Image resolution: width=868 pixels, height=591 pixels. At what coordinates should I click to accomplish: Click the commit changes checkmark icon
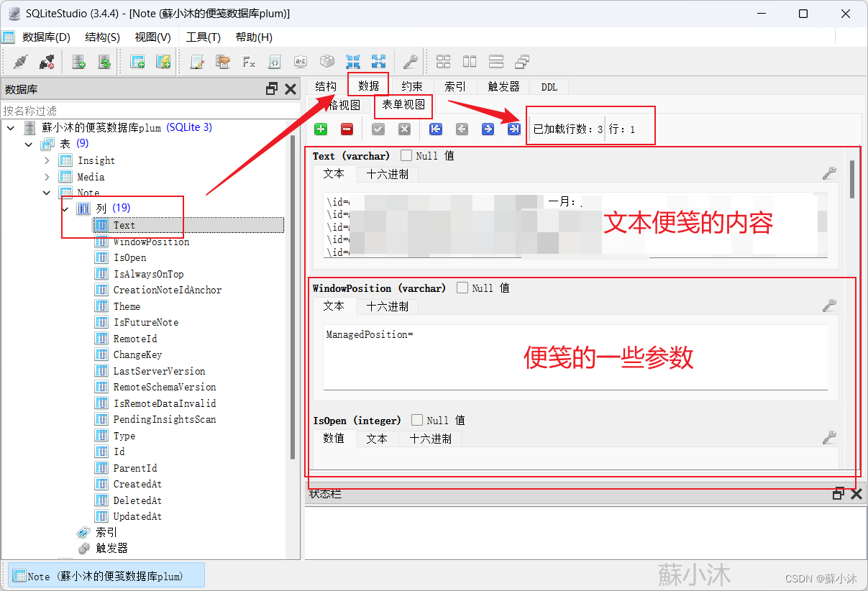point(378,129)
